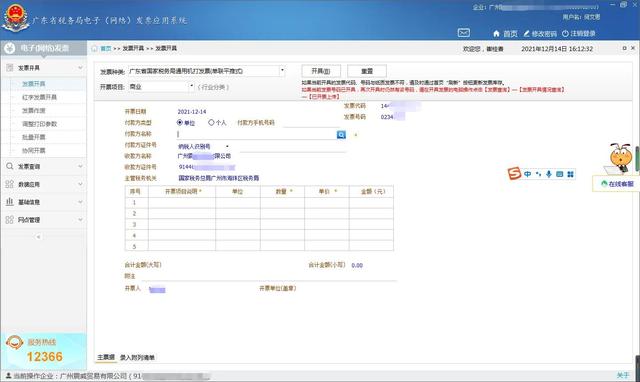Select 红字发票开具 in sidebar
640x382 pixels.
[39, 97]
